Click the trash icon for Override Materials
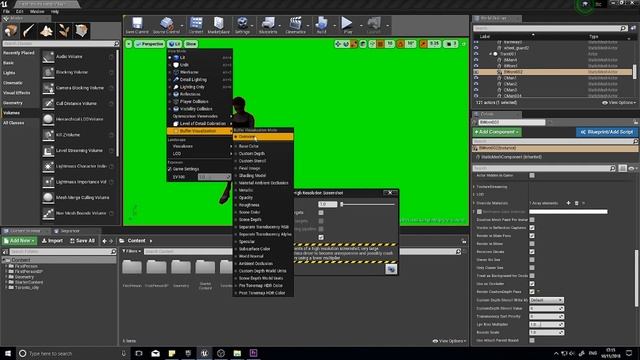The image size is (640, 360). (x=576, y=203)
